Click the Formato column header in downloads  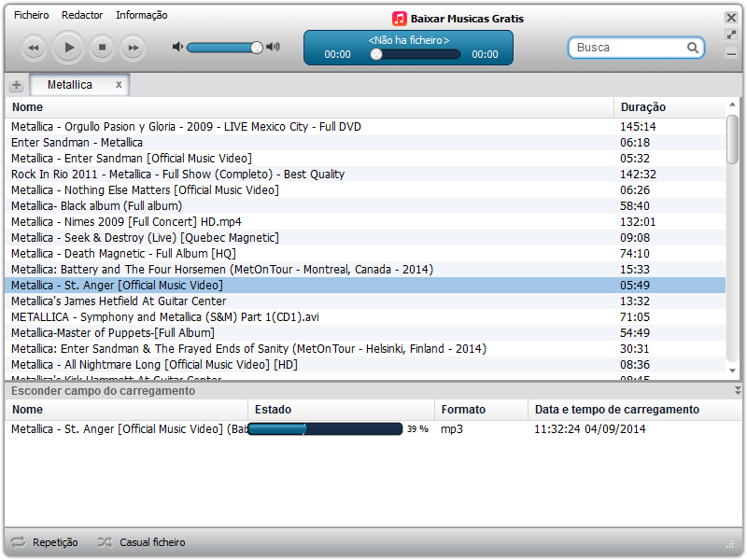coord(481,410)
